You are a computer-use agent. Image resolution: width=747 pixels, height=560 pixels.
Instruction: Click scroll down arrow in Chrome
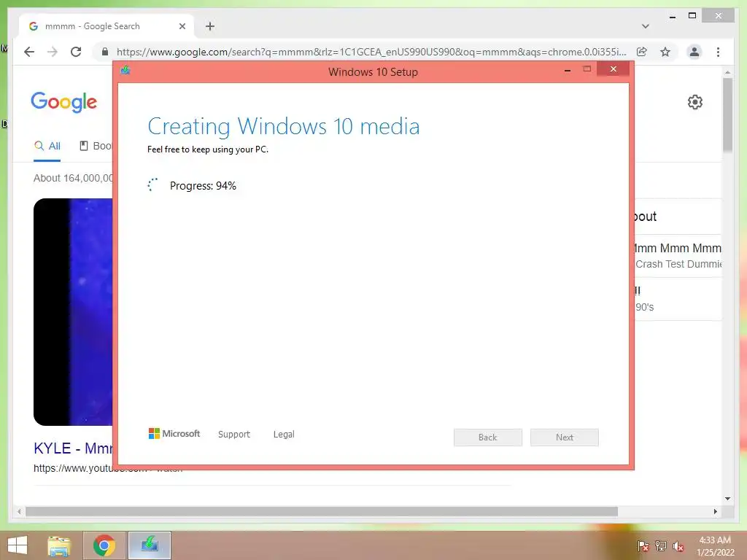(727, 499)
